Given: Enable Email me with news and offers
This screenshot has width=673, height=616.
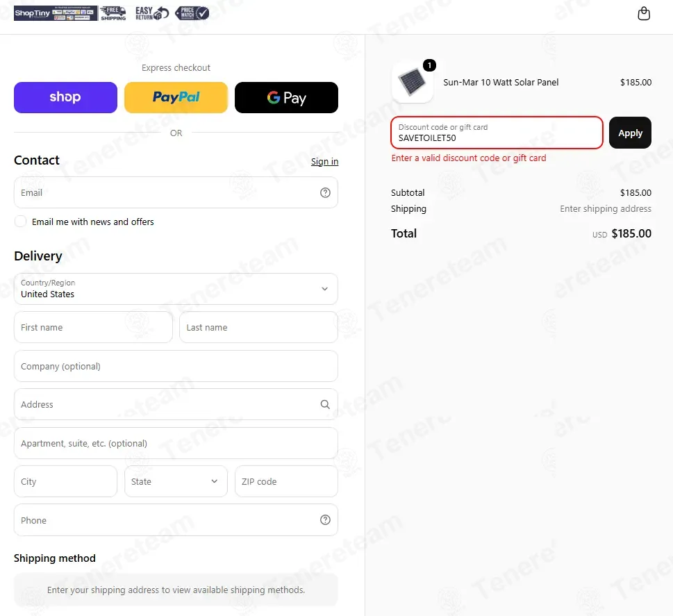Looking at the screenshot, I should click(x=20, y=222).
